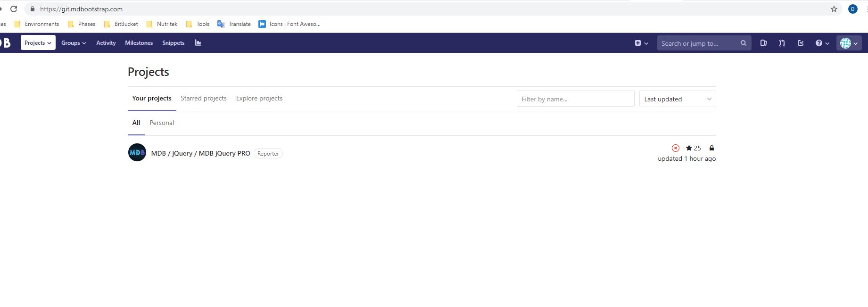Open the issues icon in the navbar

(x=763, y=43)
